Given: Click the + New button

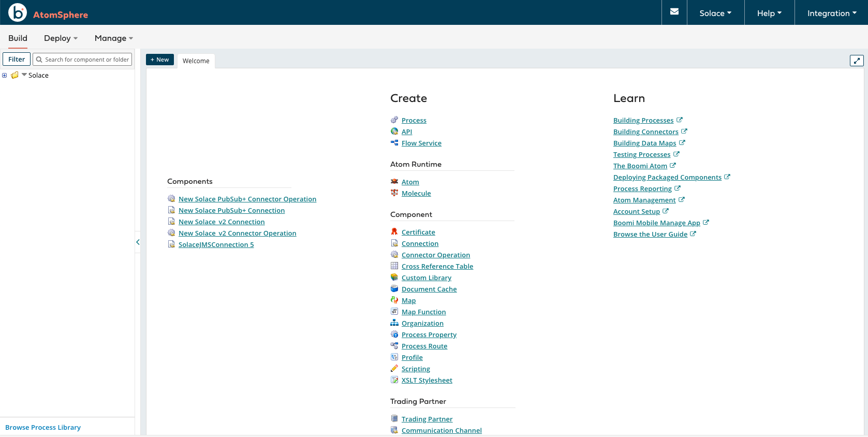Looking at the screenshot, I should [x=160, y=60].
